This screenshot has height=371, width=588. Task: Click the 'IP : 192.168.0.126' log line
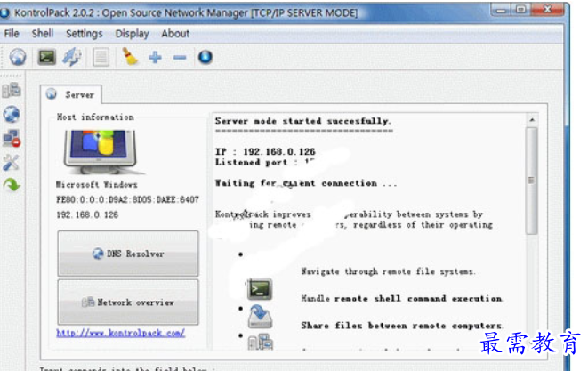pos(265,151)
